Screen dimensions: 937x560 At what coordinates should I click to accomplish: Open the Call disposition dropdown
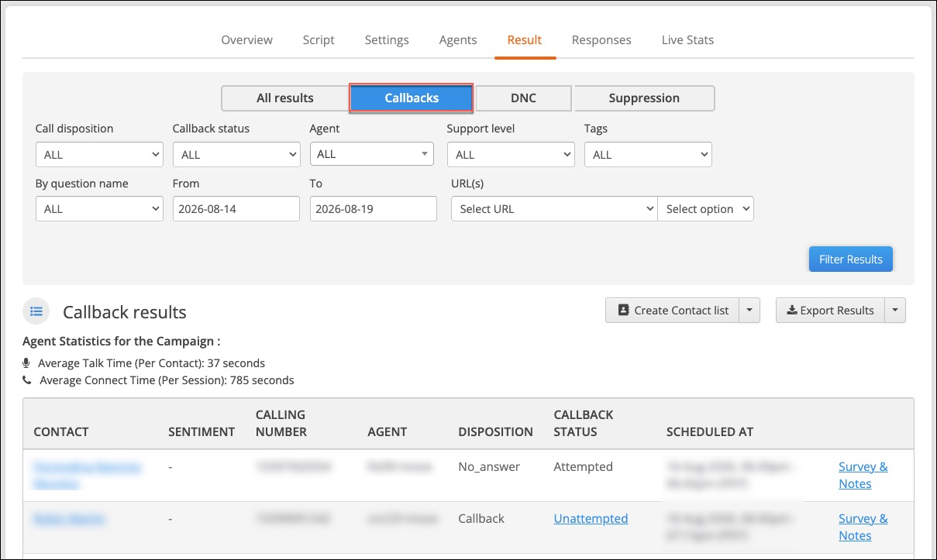[99, 155]
